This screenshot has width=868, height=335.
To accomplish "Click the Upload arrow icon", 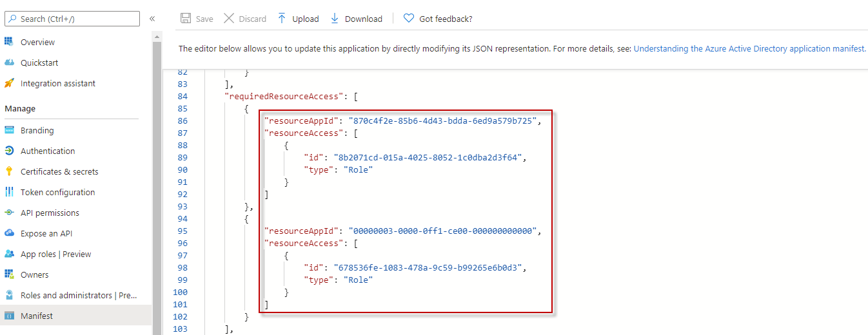I will coord(282,19).
